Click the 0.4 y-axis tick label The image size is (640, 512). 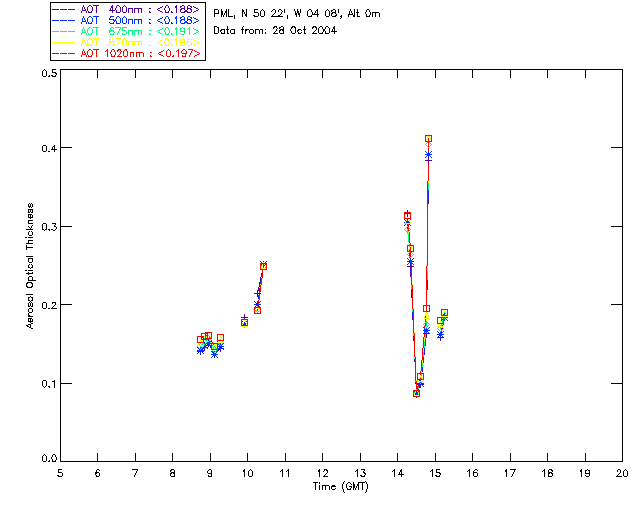[49, 148]
